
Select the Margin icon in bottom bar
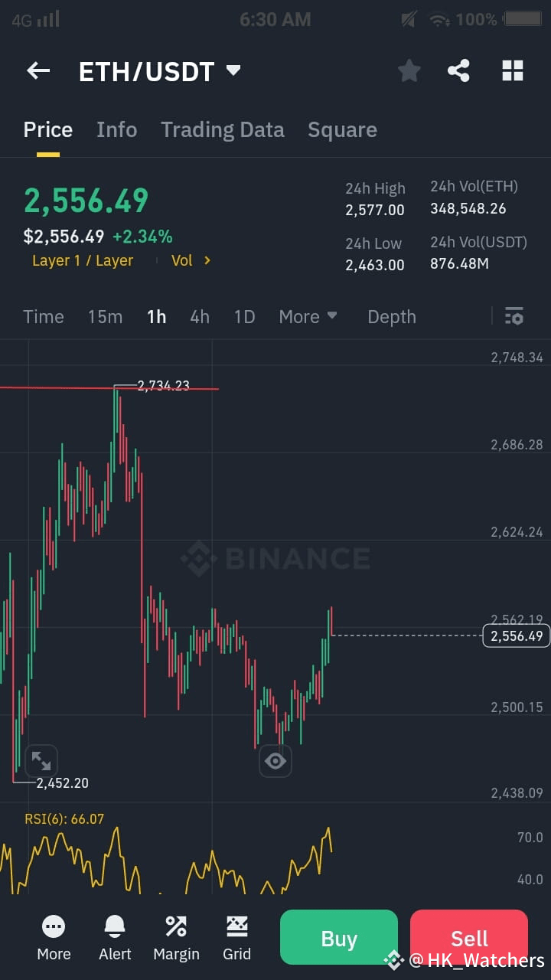point(176,926)
